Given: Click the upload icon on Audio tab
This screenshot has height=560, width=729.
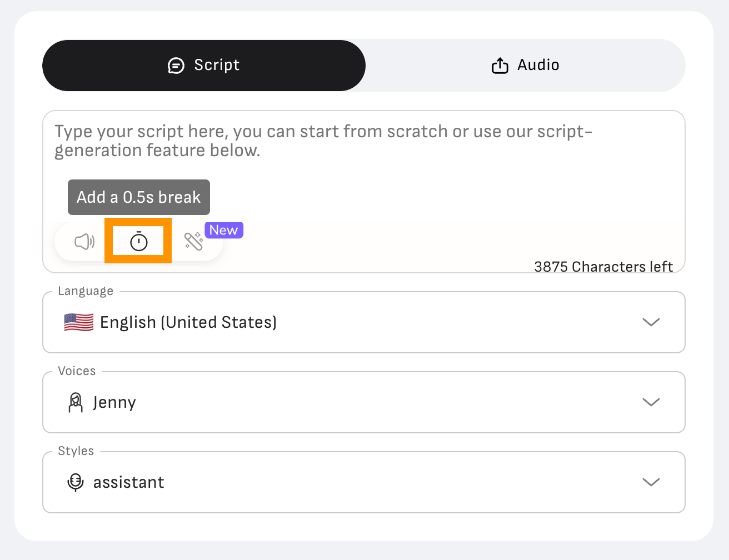Looking at the screenshot, I should [500, 66].
